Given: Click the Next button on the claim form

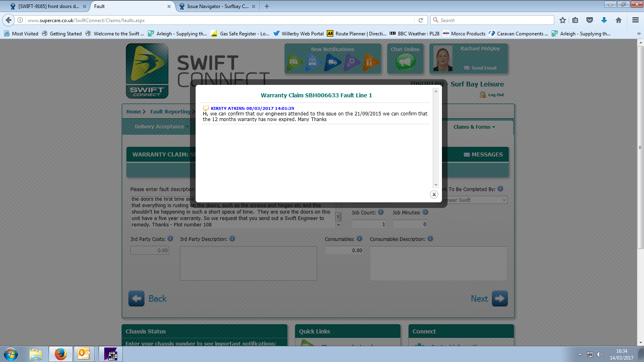Looking at the screenshot, I should point(489,298).
